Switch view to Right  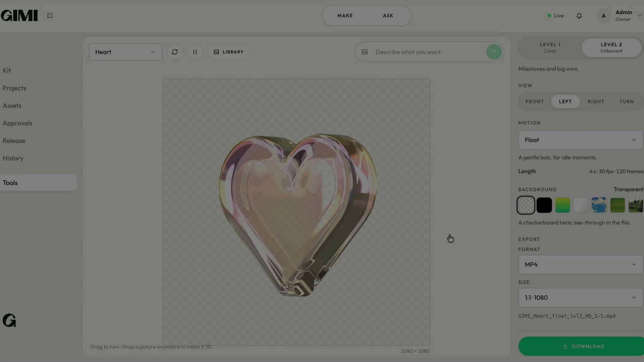596,102
